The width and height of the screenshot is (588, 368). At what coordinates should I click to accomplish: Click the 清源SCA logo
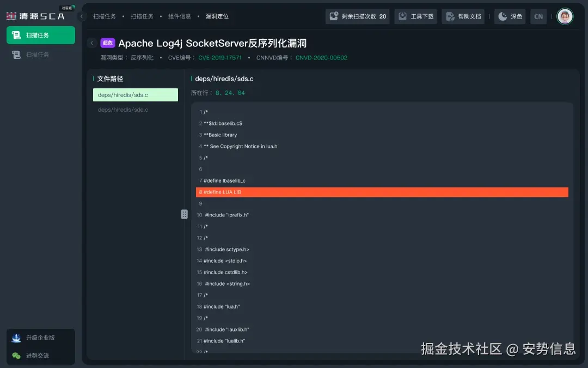tap(35, 16)
